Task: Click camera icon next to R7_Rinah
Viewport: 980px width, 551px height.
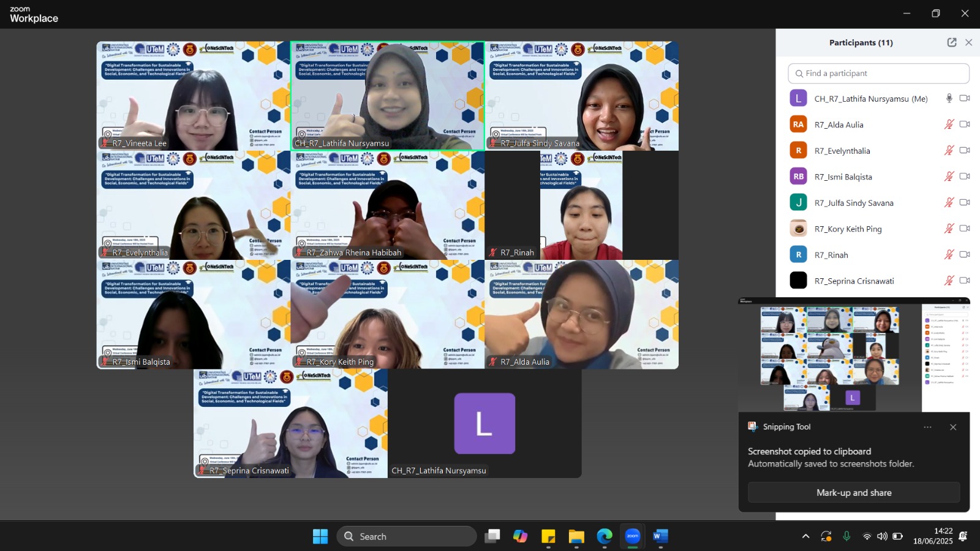Action: click(x=965, y=254)
